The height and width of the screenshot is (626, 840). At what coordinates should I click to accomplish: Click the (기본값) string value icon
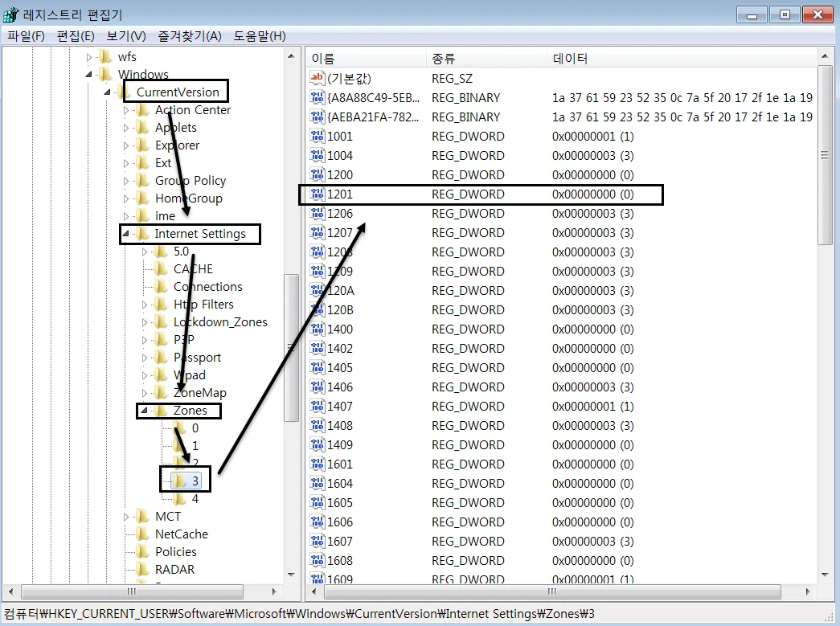tap(318, 78)
